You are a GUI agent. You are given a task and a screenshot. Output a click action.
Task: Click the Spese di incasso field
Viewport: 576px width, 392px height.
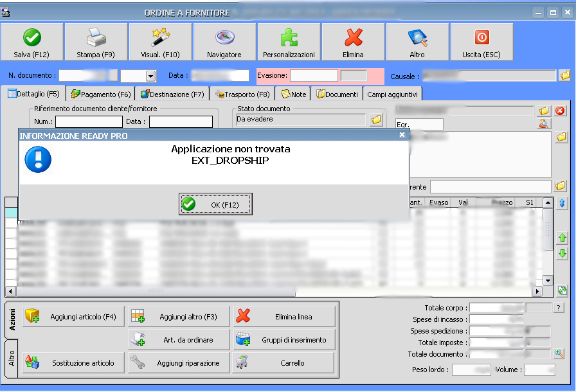pos(497,319)
